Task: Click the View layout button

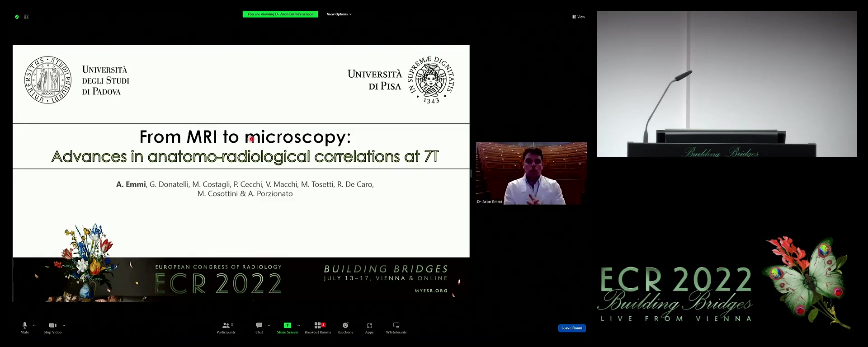Action: pos(579,17)
